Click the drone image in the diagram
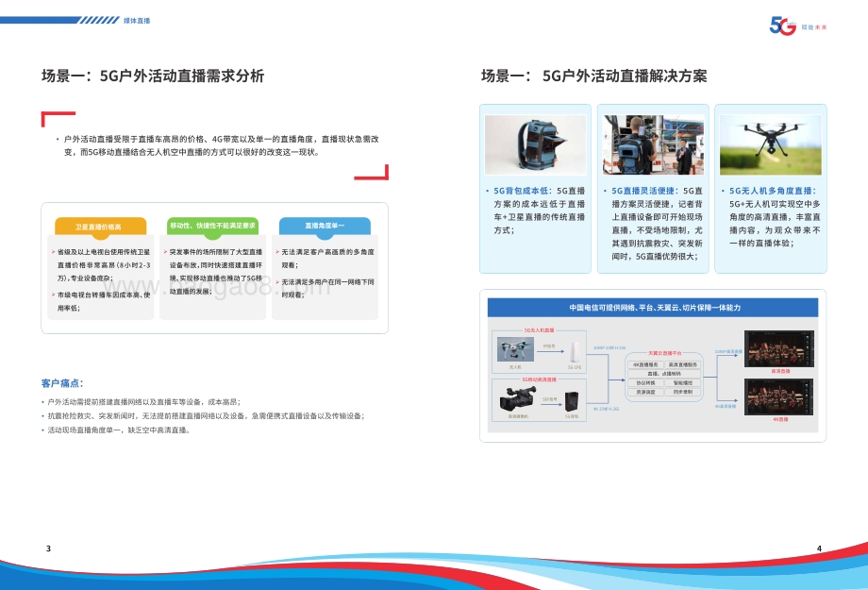 pos(515,349)
